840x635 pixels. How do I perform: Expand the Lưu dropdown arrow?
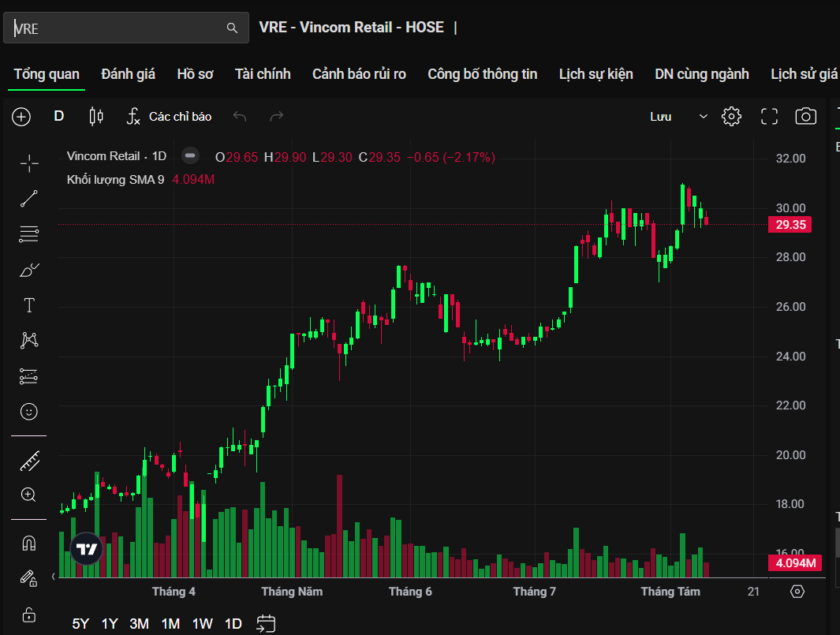(704, 117)
